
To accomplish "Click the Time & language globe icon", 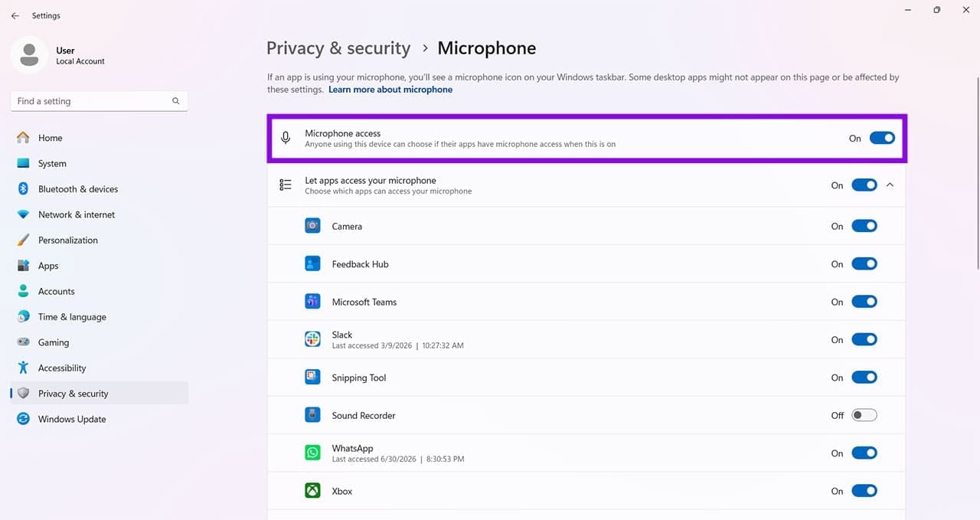I will tap(23, 317).
